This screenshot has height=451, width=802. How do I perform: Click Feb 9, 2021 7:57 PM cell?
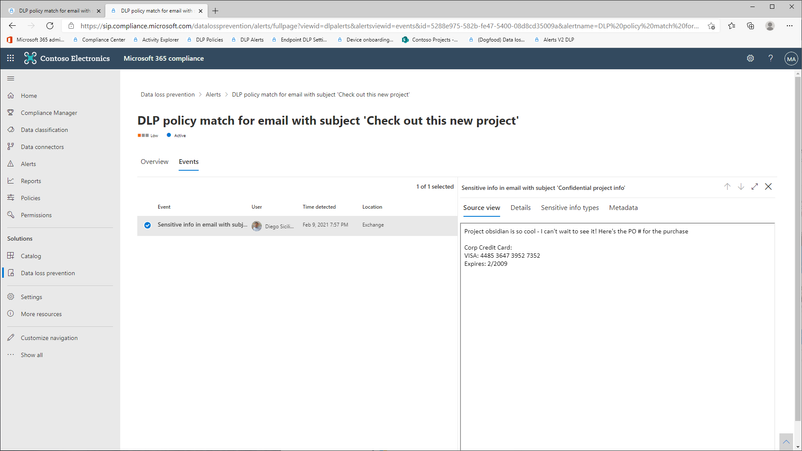click(325, 225)
